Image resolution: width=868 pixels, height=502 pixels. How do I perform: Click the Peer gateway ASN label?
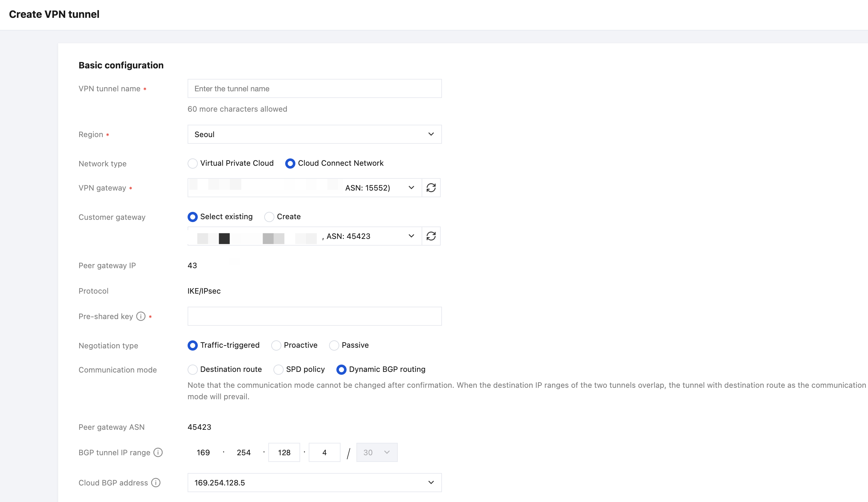[112, 427]
